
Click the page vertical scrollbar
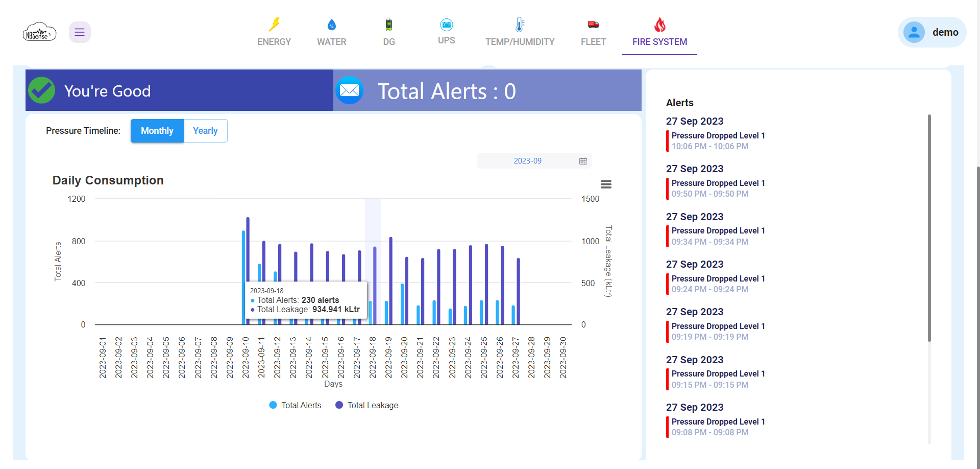(x=978, y=317)
